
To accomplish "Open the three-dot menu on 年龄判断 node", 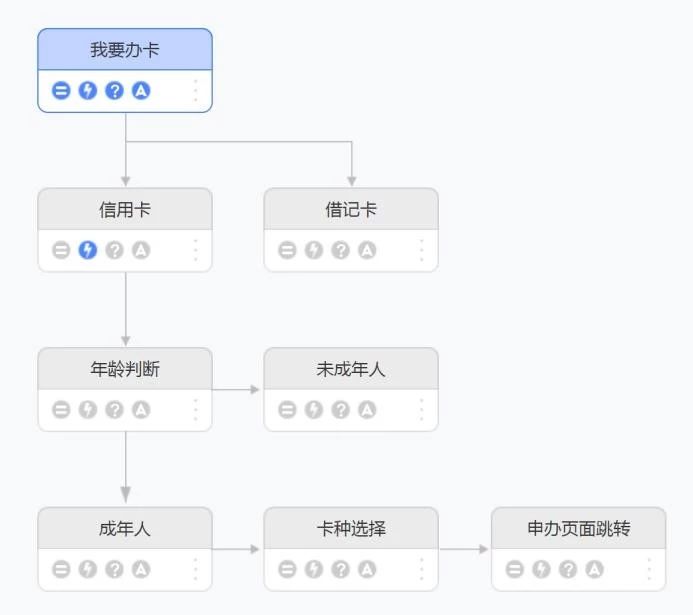I will point(195,410).
